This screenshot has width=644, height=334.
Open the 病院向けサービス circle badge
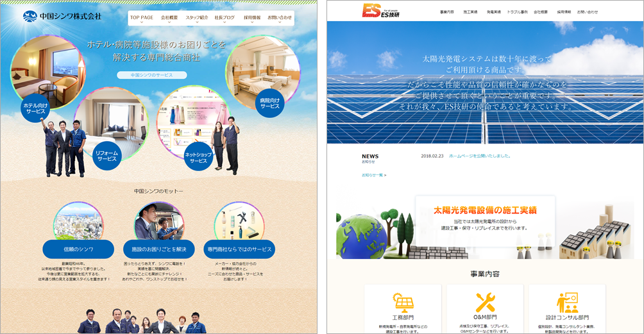pos(270,103)
